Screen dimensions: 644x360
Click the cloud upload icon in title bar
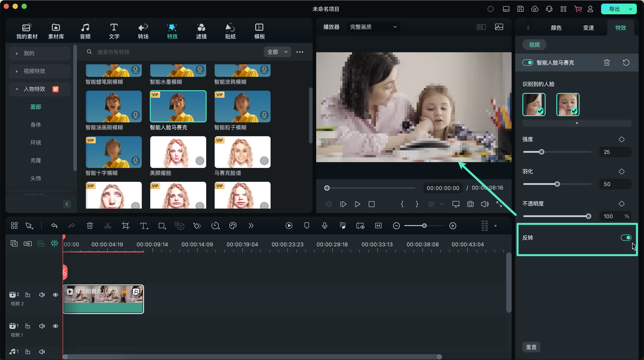[x=535, y=9]
